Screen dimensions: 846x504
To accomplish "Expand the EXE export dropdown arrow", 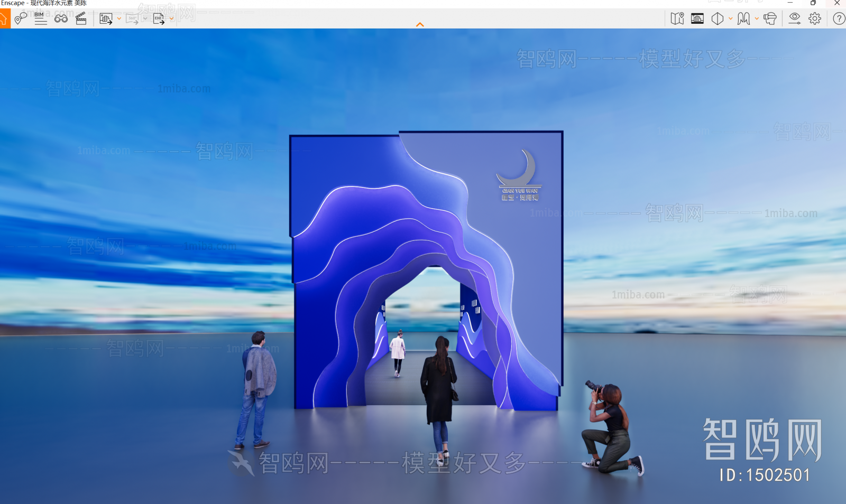I will (x=172, y=18).
